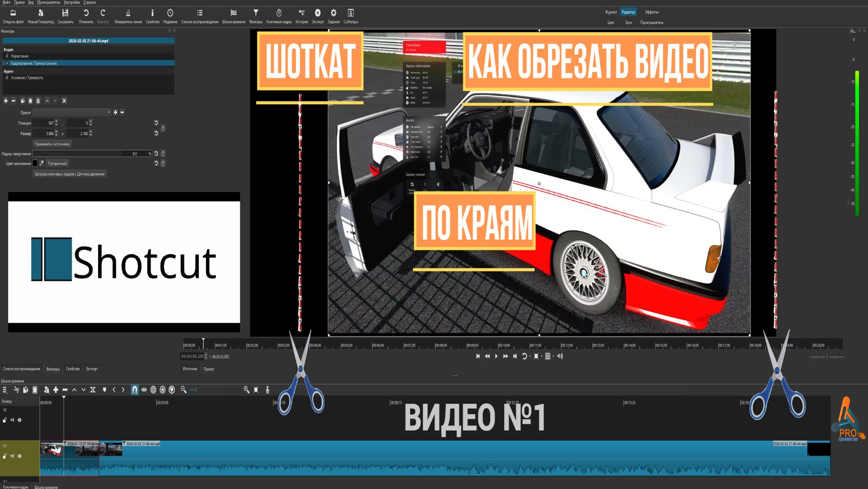Disable the Усиление / Громкость audio filter
This screenshot has width=868, height=489.
click(x=7, y=78)
